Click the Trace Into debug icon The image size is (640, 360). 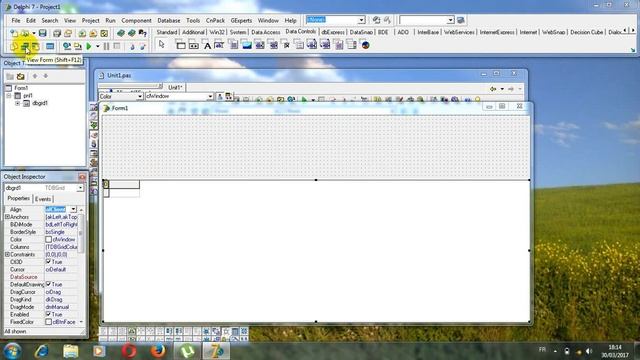click(x=132, y=47)
